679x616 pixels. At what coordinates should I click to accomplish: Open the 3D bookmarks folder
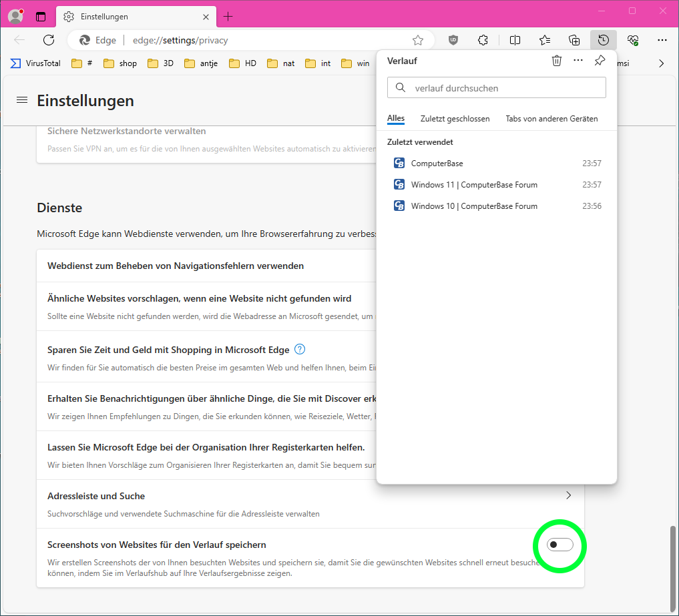click(161, 63)
